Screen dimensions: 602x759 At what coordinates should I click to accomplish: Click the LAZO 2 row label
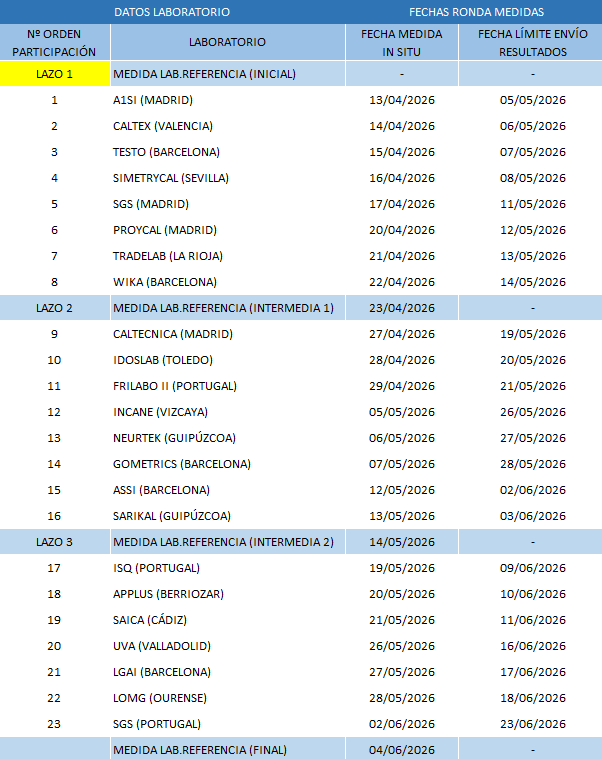(x=55, y=308)
